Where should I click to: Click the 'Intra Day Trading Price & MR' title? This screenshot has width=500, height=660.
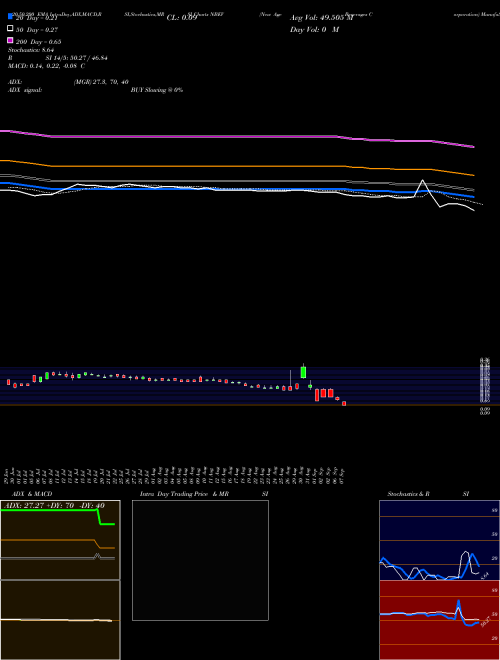click(184, 494)
